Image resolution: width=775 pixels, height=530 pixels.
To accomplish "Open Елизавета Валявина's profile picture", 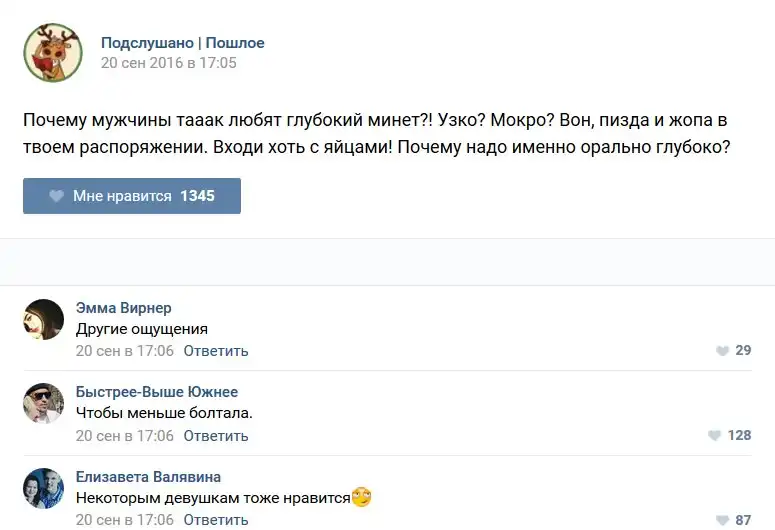I will [x=44, y=488].
